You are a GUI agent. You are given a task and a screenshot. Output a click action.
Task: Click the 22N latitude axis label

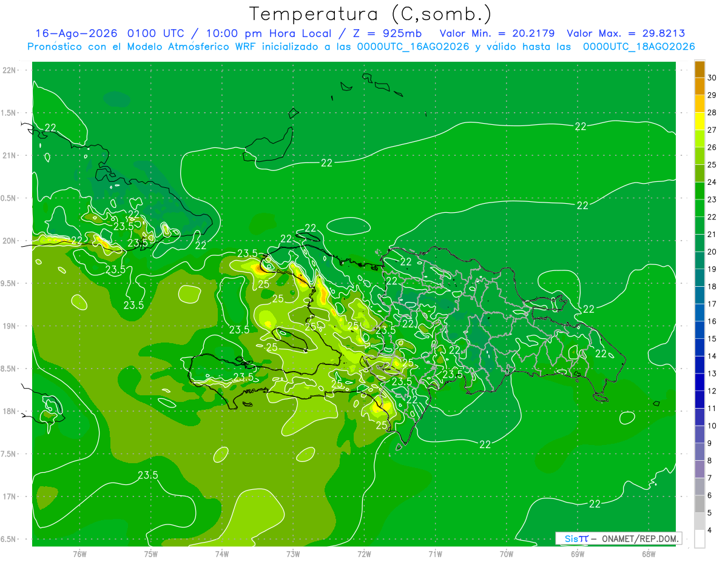[10, 70]
